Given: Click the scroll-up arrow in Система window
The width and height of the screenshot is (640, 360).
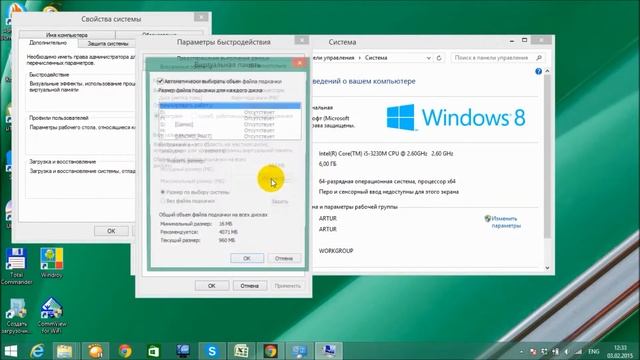Looking at the screenshot, I should [547, 71].
